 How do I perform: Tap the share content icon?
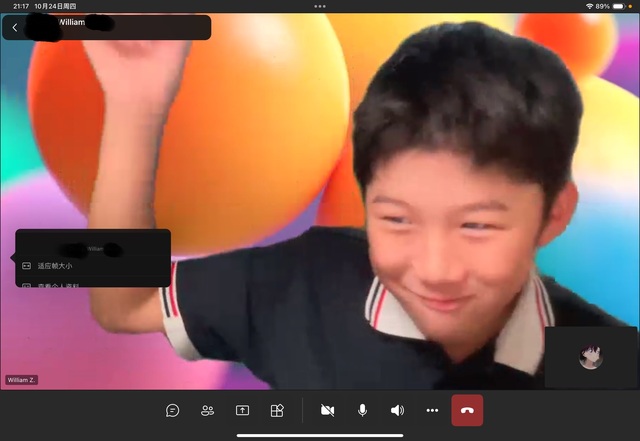[x=242, y=410]
